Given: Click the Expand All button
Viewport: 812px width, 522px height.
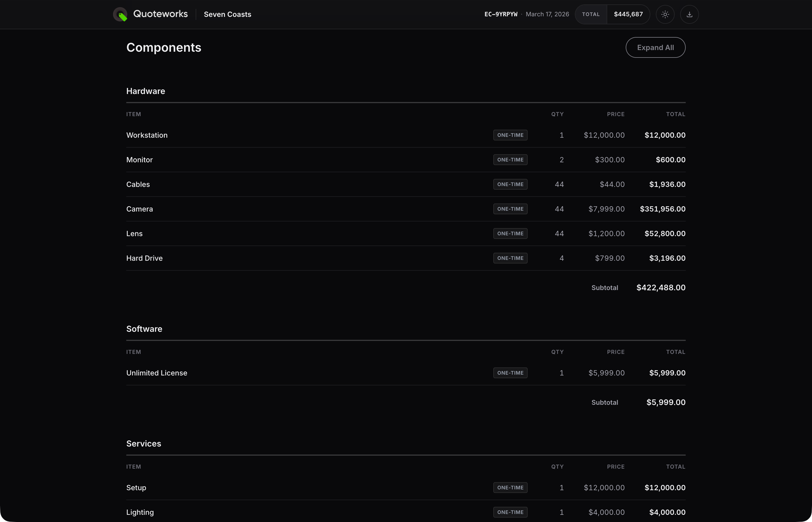Looking at the screenshot, I should [655, 48].
